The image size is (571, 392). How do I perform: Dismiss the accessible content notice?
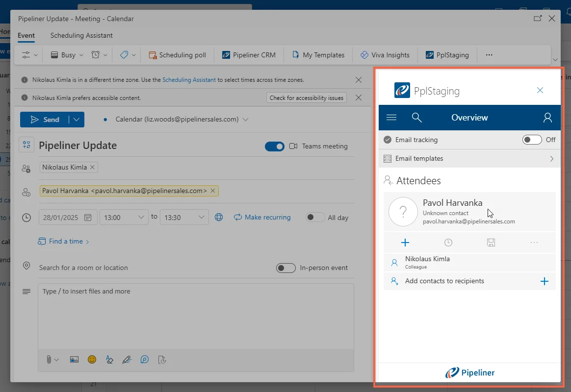pos(358,98)
